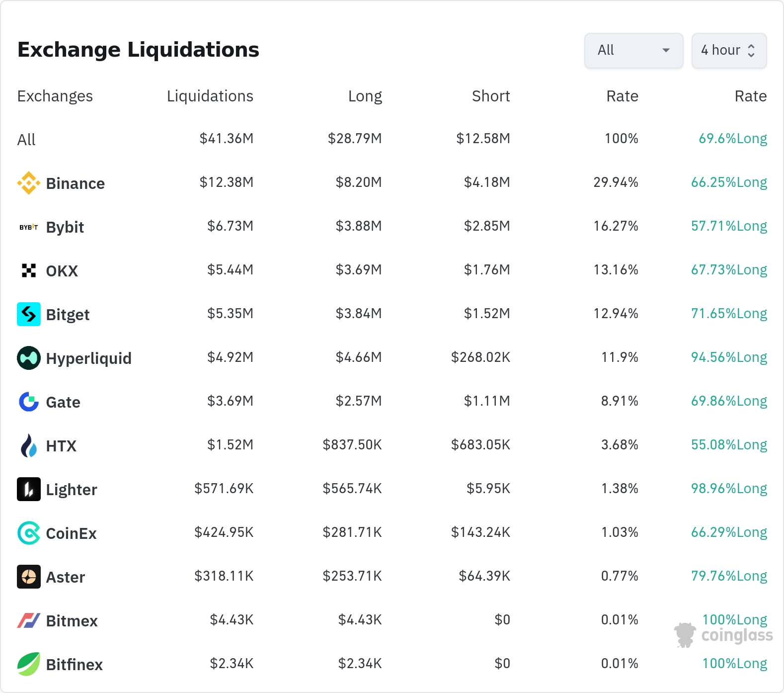Screen dimensions: 784x693
Task: Click the Bitfinex leaf logo icon
Action: tap(29, 664)
